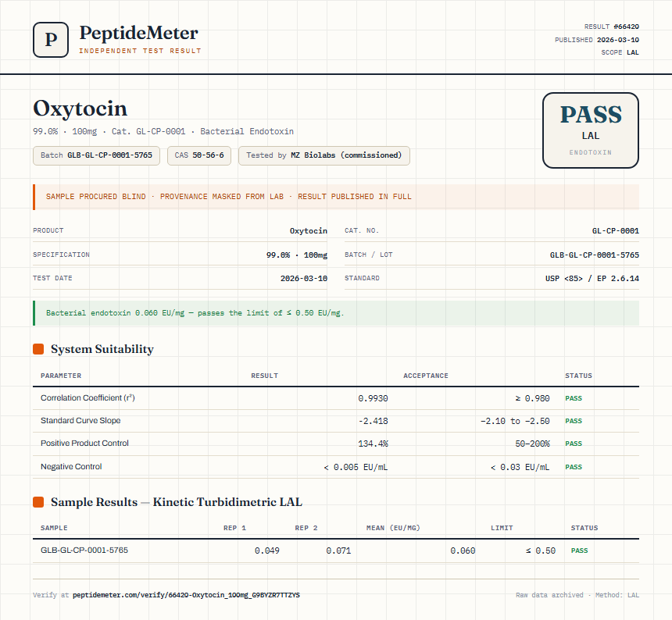Click the Oxytocin product heading
This screenshot has width=672, height=620.
coord(80,109)
